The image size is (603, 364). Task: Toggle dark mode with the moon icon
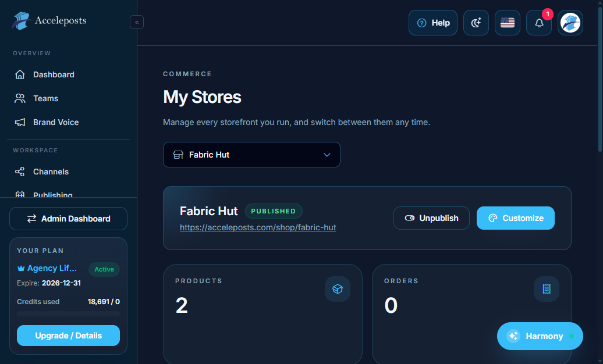476,23
